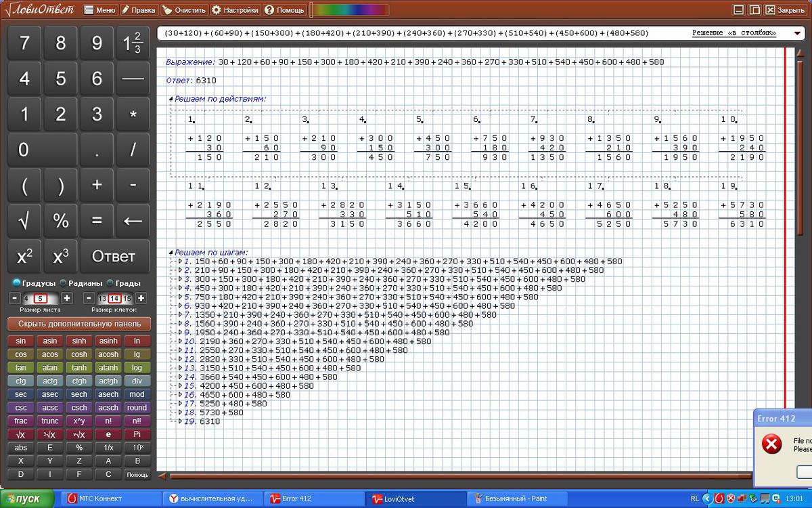
Task: Switch angle units to Грады
Action: (x=110, y=283)
